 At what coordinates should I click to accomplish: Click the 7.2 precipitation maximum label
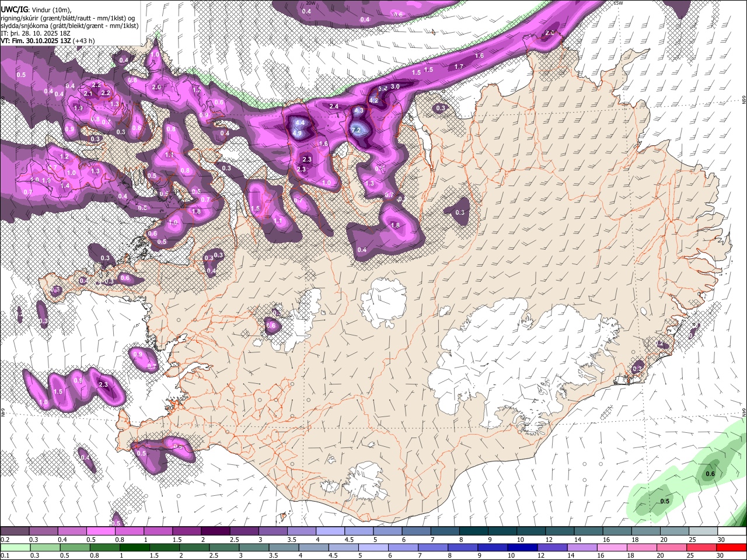[x=356, y=131]
